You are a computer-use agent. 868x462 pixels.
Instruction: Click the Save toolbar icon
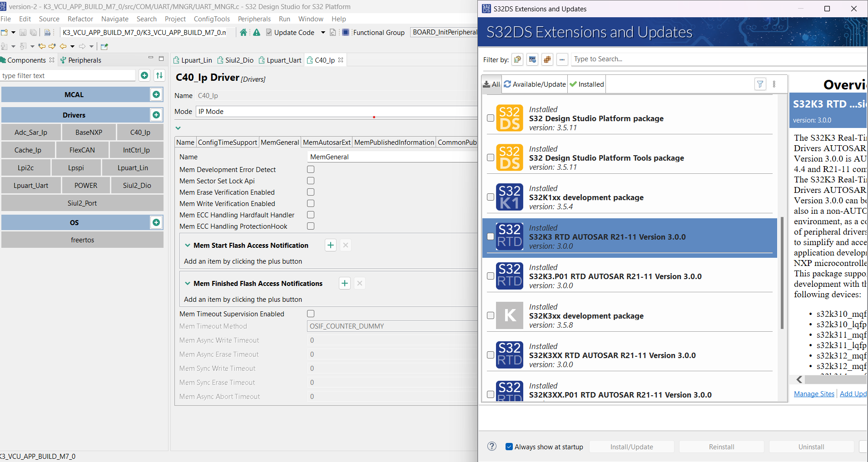point(22,32)
